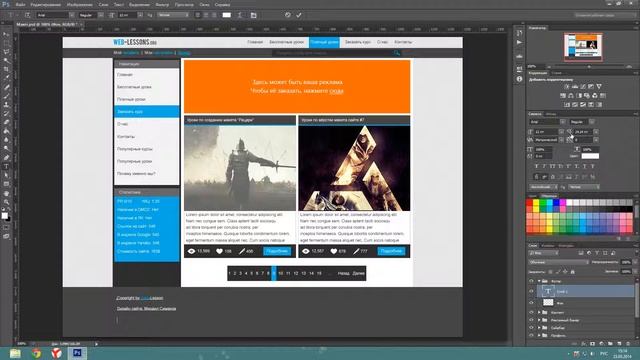Open the Файл menu
The height and width of the screenshot is (360, 640).
click(x=20, y=5)
